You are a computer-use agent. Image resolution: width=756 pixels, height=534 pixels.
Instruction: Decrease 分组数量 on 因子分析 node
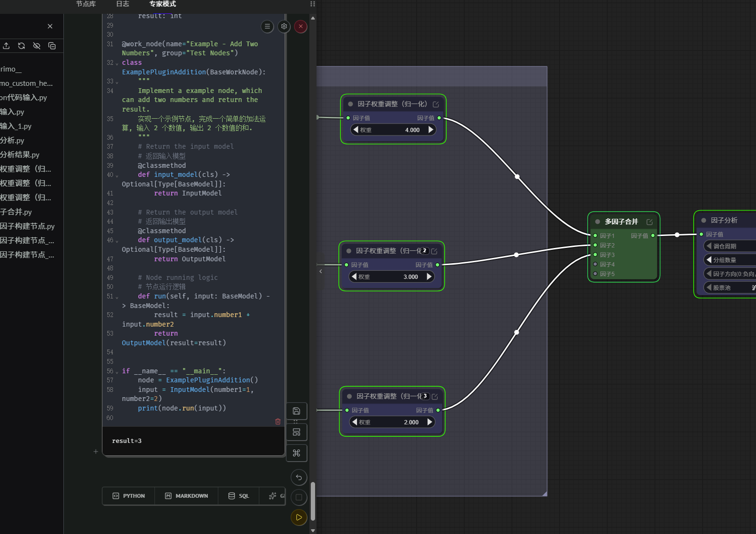(709, 260)
